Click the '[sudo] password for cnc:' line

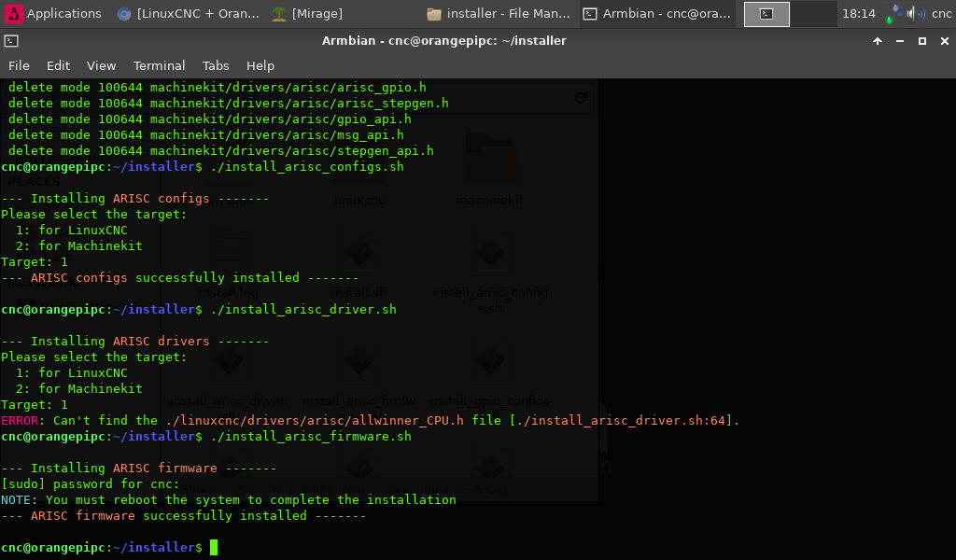(x=91, y=483)
